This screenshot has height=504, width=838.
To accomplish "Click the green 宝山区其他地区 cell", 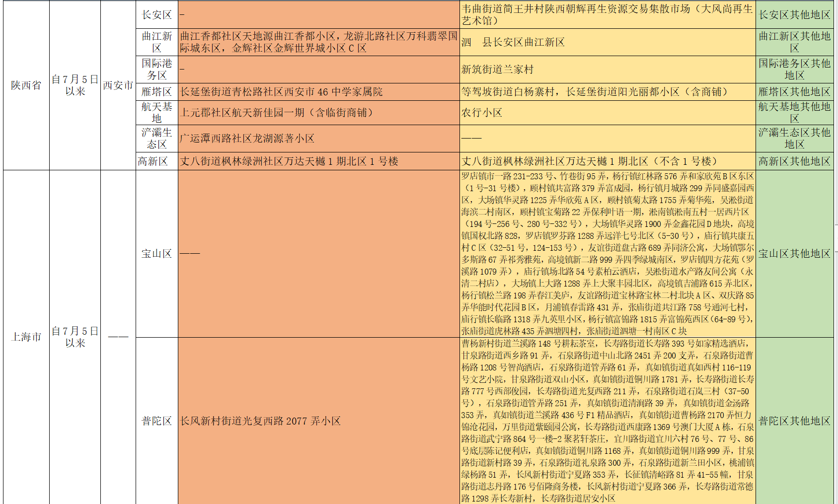I will pos(794,254).
